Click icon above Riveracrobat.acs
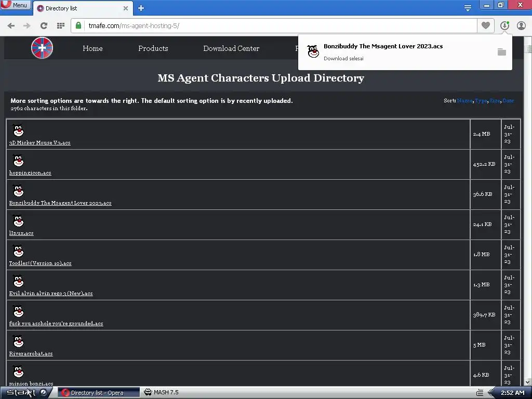 point(18,341)
